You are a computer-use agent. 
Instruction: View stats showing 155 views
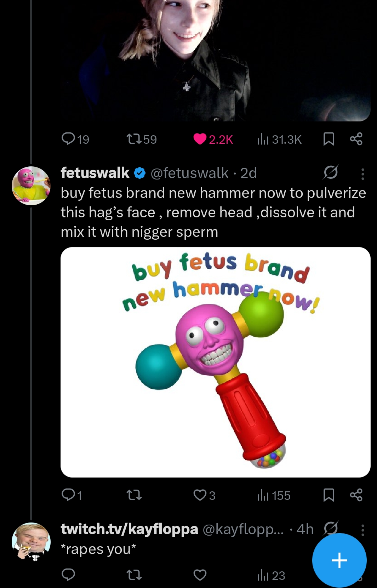click(274, 495)
